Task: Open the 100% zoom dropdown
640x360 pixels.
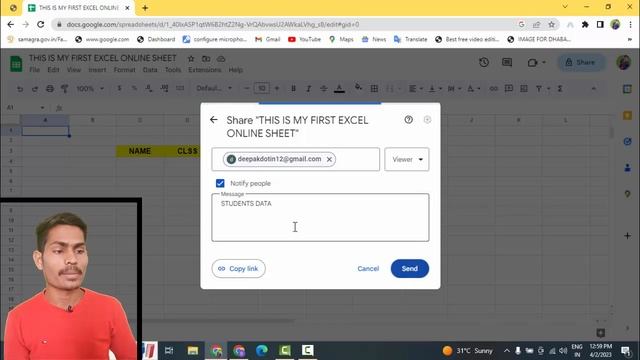Action: point(90,89)
